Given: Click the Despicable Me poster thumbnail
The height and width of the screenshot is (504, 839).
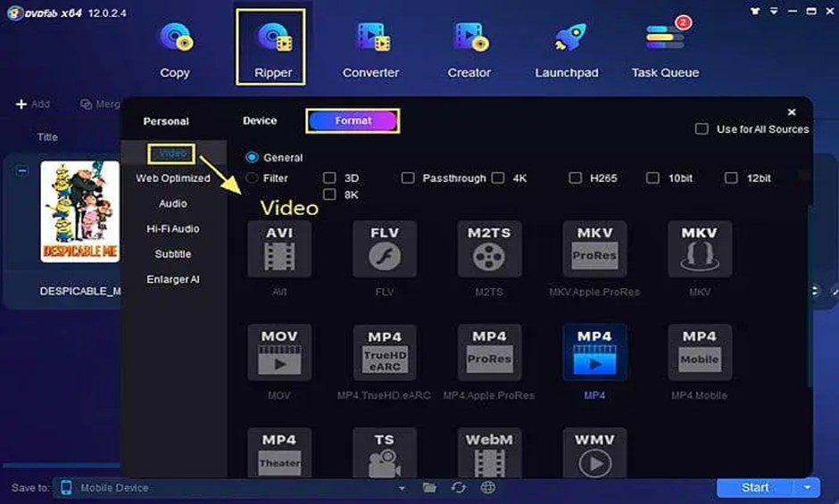Looking at the screenshot, I should (x=80, y=211).
